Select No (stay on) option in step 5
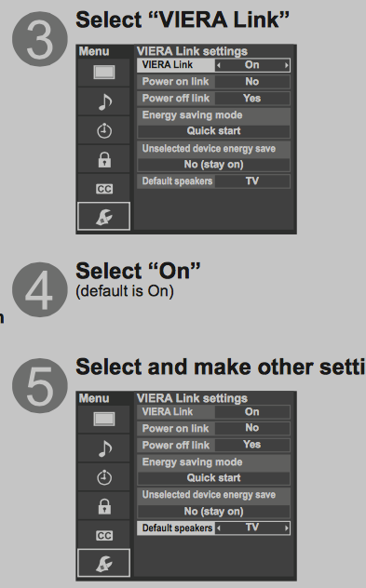The image size is (366, 588). [x=213, y=512]
